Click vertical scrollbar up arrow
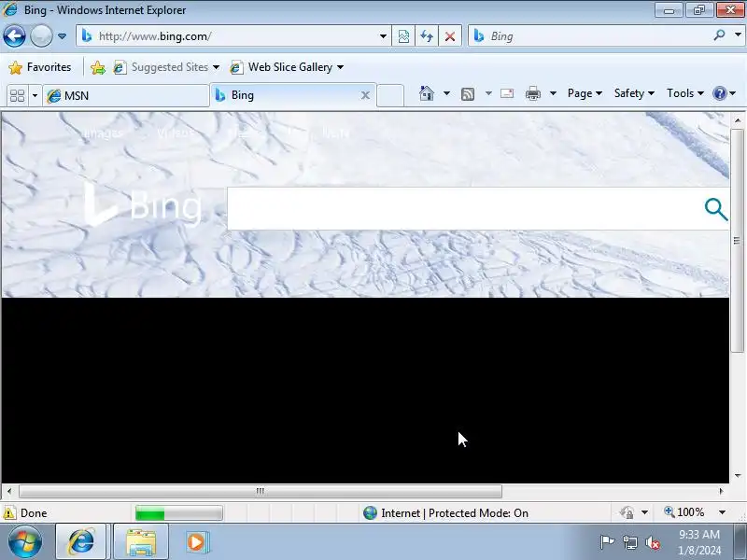The image size is (747, 560). tap(738, 121)
